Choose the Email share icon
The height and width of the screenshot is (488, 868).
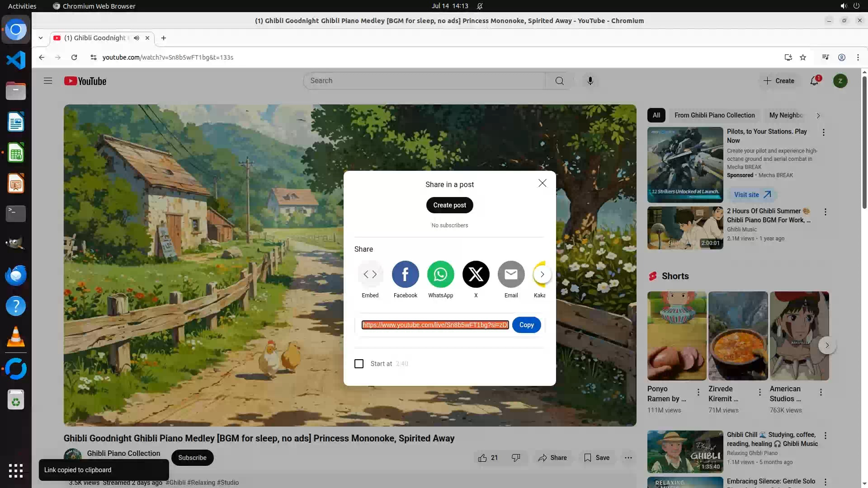coord(511,274)
